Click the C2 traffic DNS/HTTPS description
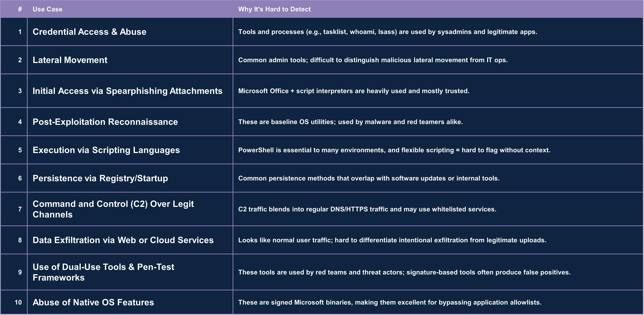 tap(367, 209)
